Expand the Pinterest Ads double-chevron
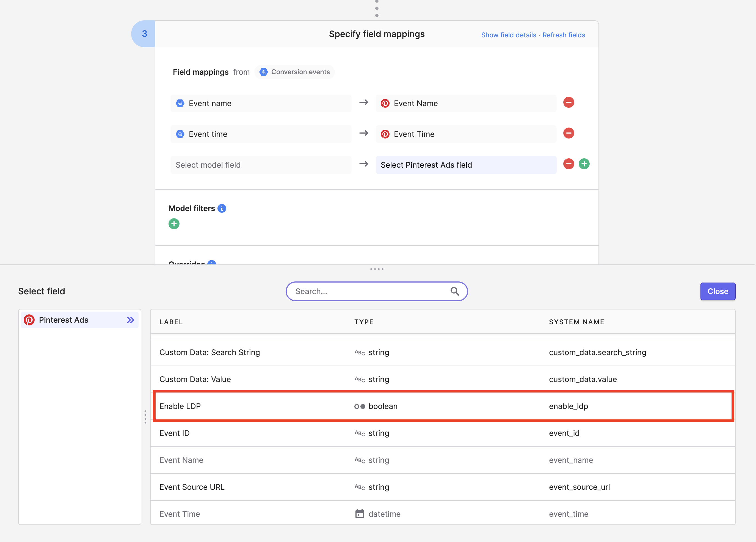This screenshot has width=756, height=542. [x=130, y=320]
